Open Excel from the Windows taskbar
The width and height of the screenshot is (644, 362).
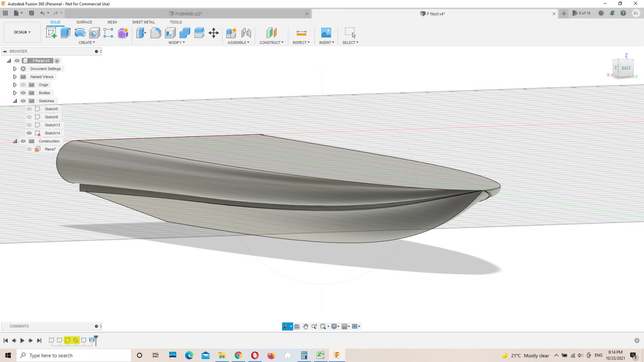pyautogui.click(x=320, y=355)
